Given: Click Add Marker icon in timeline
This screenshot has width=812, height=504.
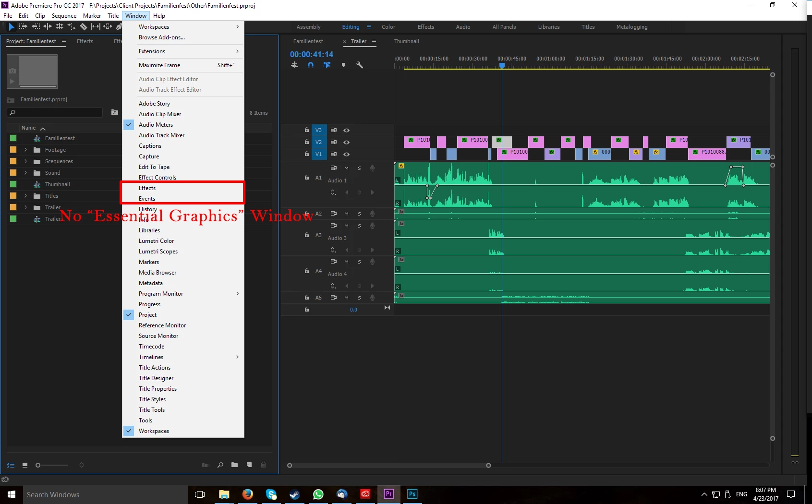Looking at the screenshot, I should pyautogui.click(x=343, y=65).
